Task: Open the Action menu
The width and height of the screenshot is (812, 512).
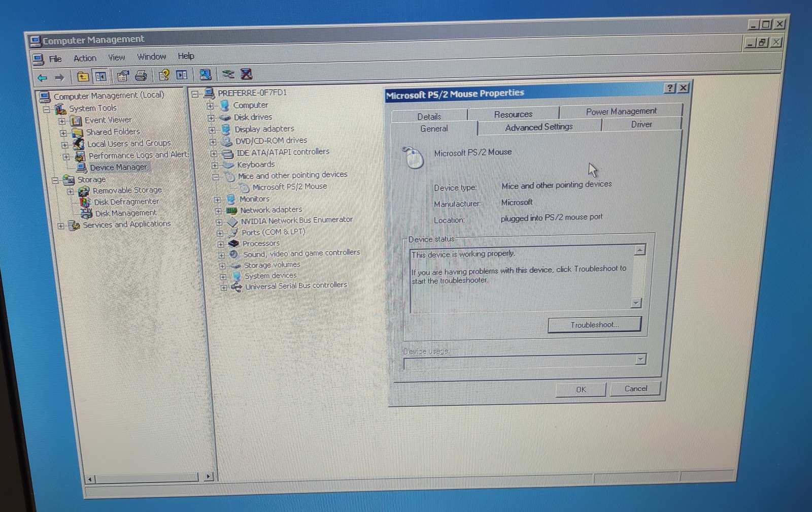Action: (x=85, y=58)
